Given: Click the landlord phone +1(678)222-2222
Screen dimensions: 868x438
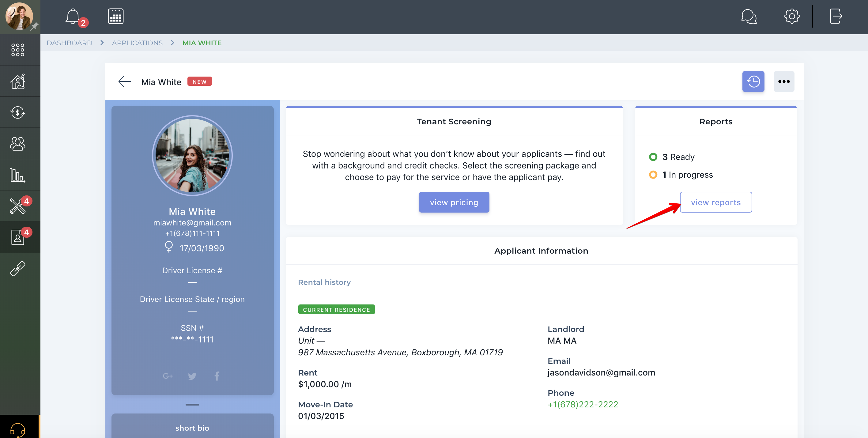Looking at the screenshot, I should point(583,404).
